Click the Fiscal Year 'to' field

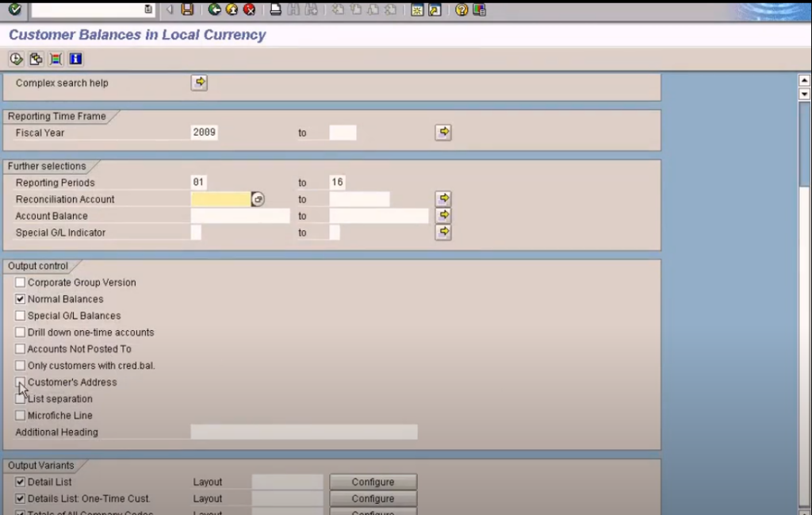click(343, 132)
